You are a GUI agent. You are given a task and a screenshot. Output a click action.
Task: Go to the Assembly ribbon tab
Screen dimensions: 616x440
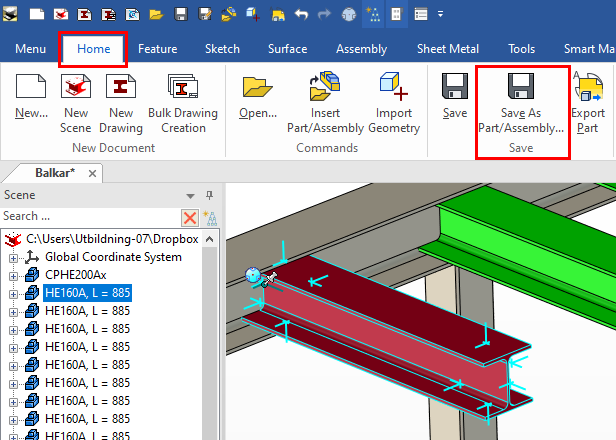361,49
